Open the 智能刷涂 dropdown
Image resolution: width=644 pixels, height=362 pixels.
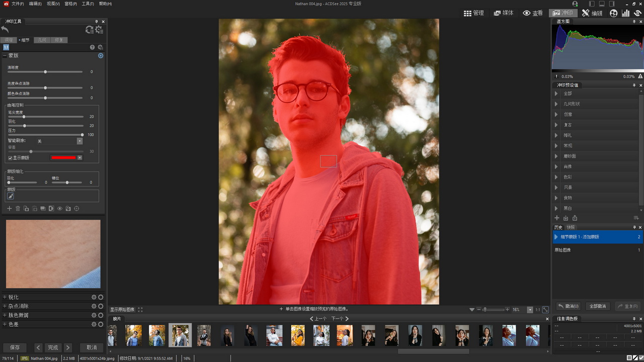click(x=79, y=141)
